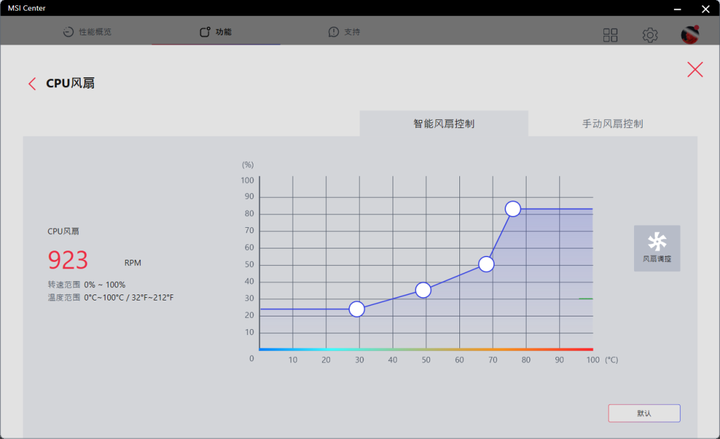Screen dimensions: 720x439
Task: Close the CPU fan panel with red X
Action: [x=695, y=69]
